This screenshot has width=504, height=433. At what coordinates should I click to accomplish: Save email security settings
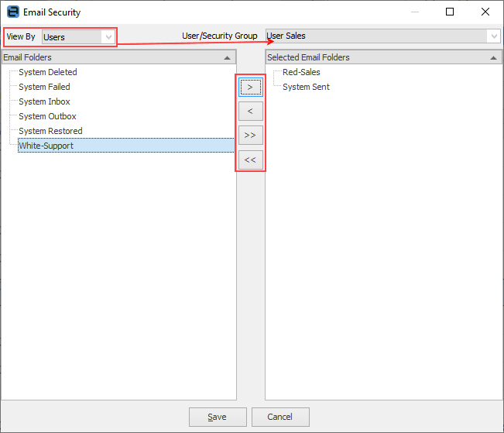click(218, 417)
